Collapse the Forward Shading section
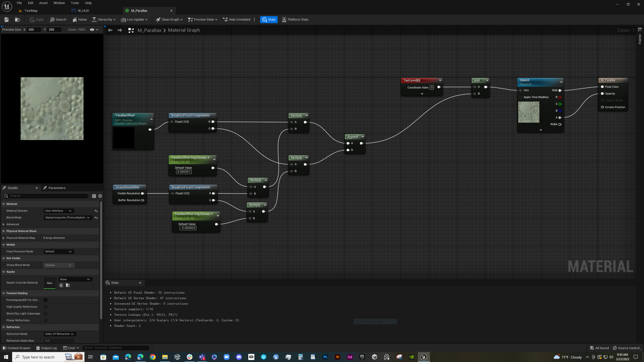The width and height of the screenshot is (644, 362). (x=3, y=293)
